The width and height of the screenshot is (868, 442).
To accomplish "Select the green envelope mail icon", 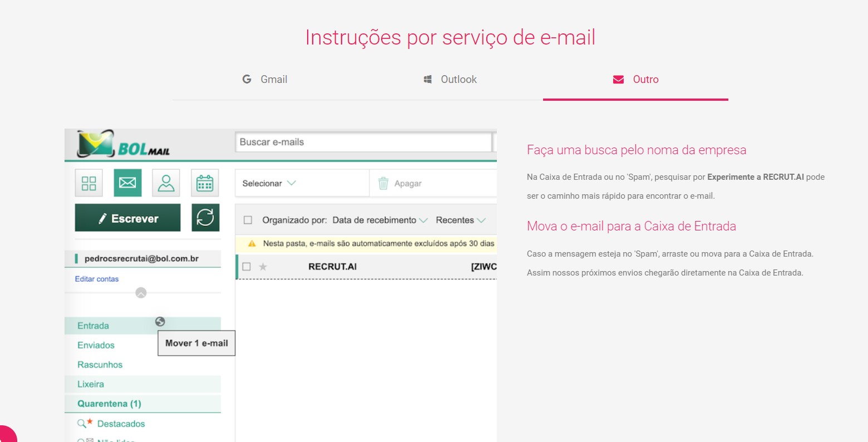I will [x=127, y=183].
